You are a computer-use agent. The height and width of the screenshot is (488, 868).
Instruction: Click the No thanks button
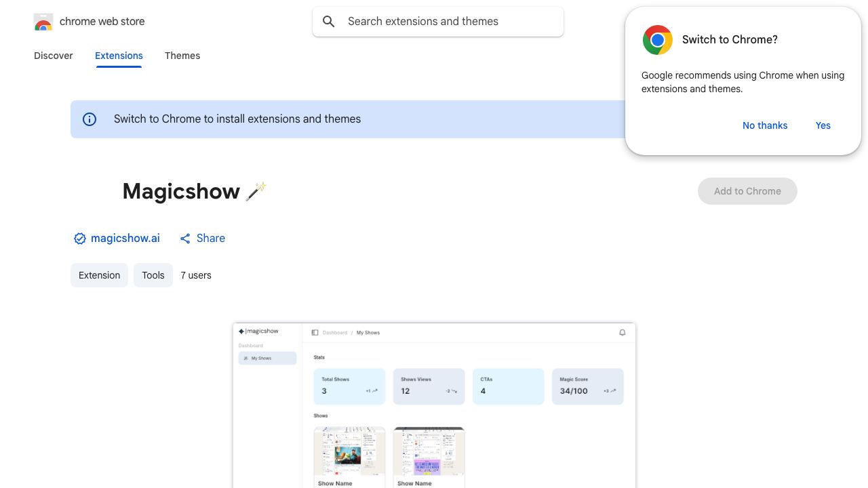765,125
